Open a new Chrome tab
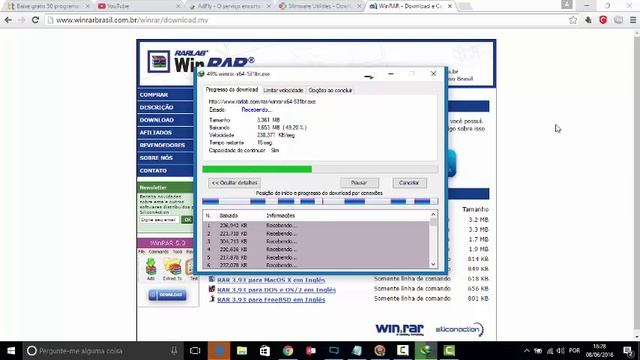 point(465,6)
